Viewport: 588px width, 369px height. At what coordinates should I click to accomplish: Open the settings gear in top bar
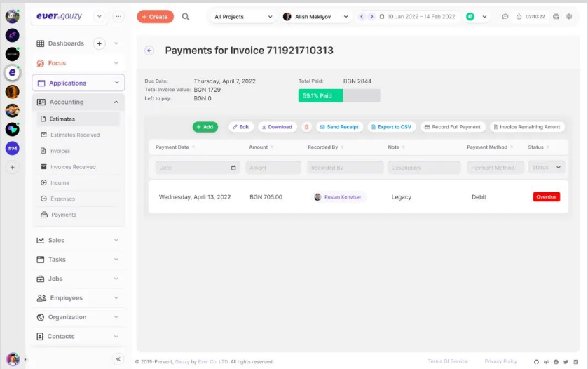(x=569, y=16)
